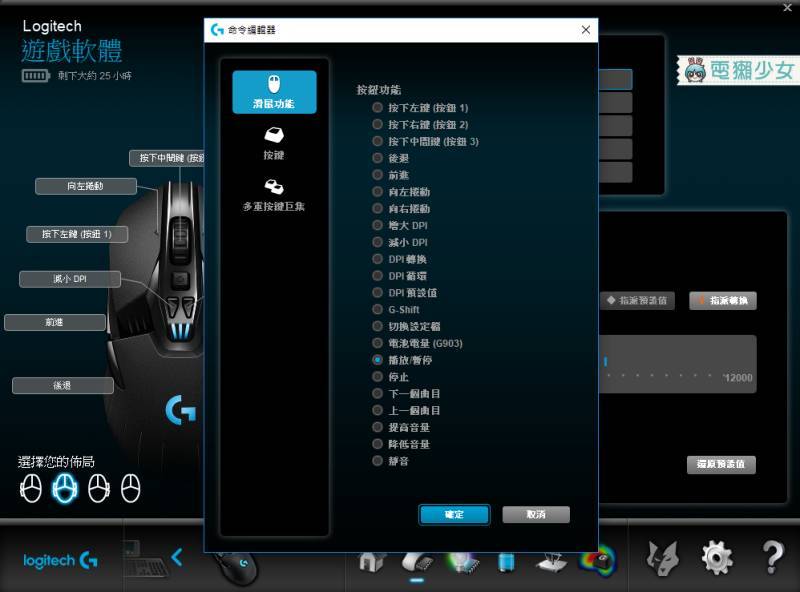The width and height of the screenshot is (800, 592).
Task: Select 按下左鍵 (按鈕 1) radio option
Action: [x=377, y=108]
